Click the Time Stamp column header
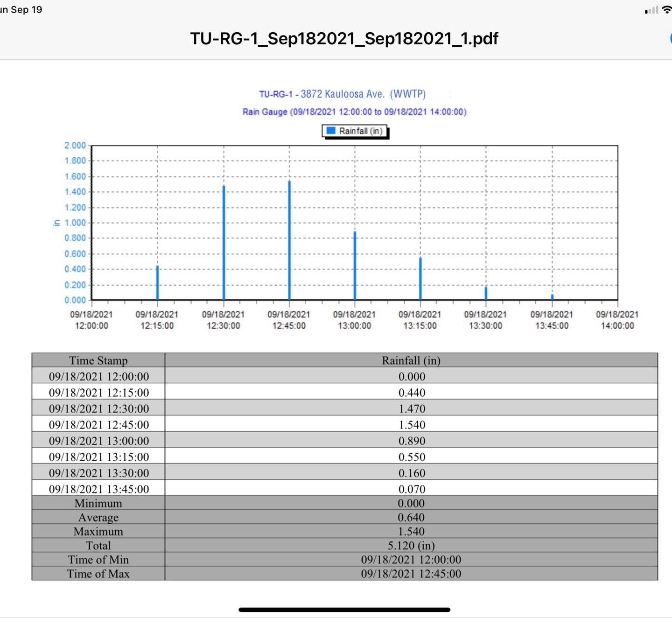672x618 pixels. 98,360
